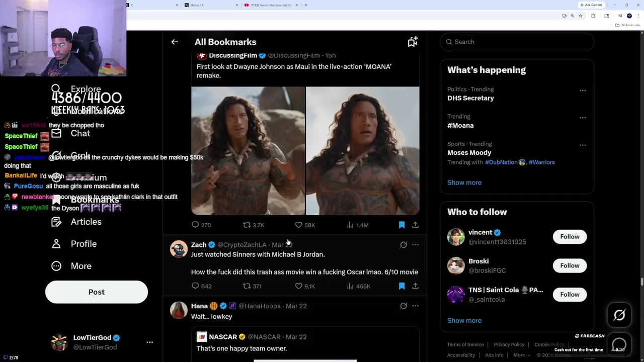Open the @HanaHoops handle
This screenshot has height=362, width=644.
259,306
